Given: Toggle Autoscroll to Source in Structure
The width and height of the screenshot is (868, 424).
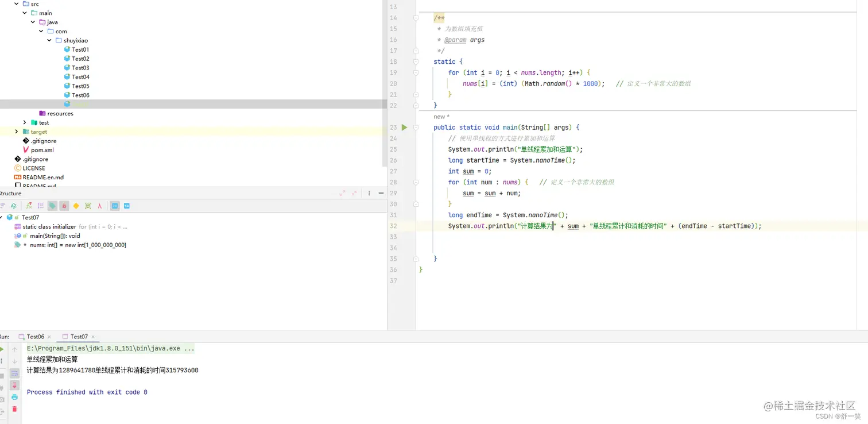Looking at the screenshot, I should [115, 206].
